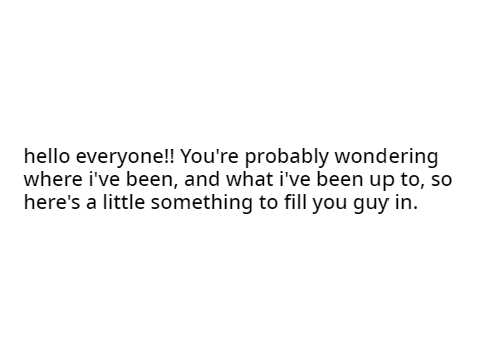Click on the word "probably"
The height and width of the screenshot is (360, 480).
click(287, 157)
